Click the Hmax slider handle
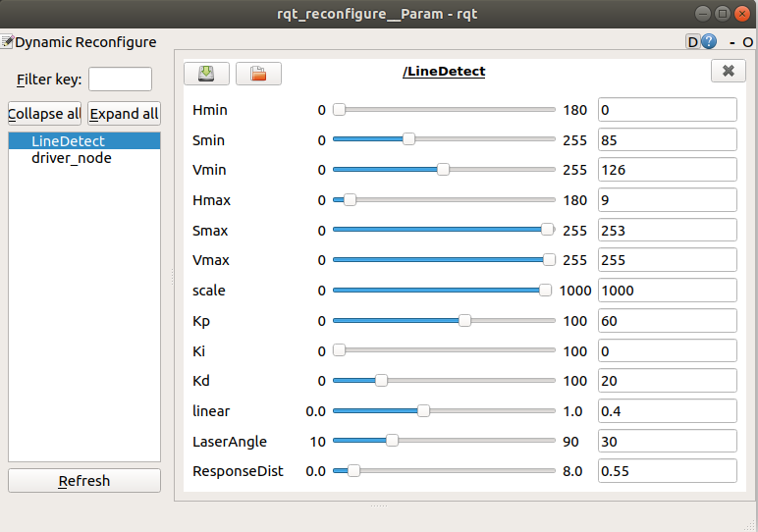The image size is (758, 532). click(x=350, y=199)
